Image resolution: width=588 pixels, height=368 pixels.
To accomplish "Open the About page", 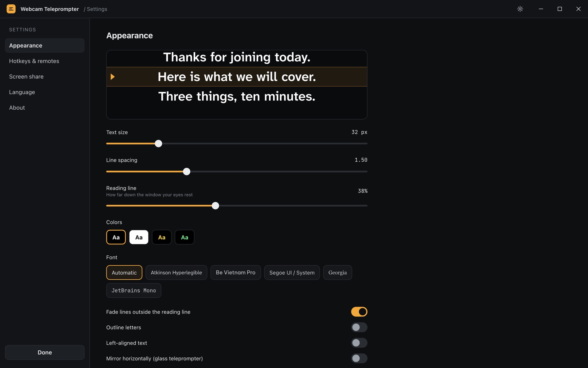I will (45, 107).
